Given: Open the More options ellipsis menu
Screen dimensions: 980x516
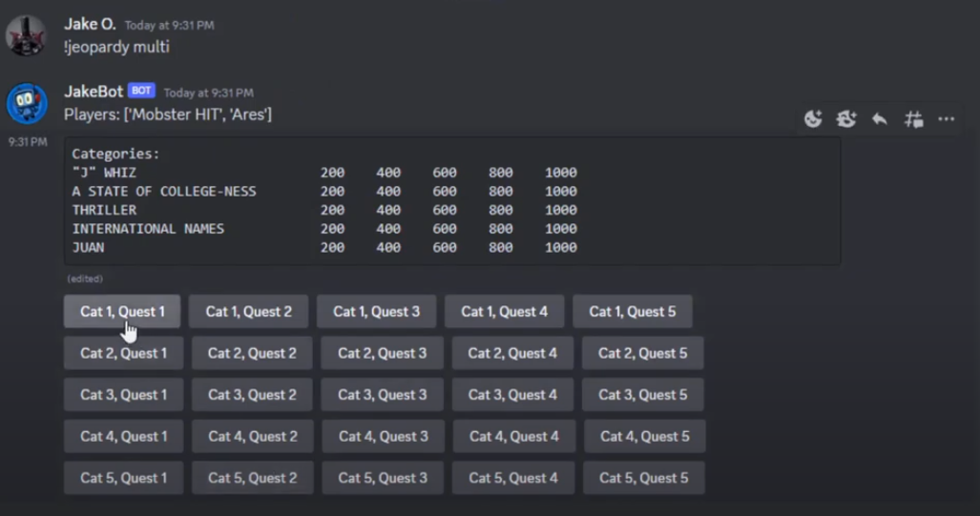Looking at the screenshot, I should click(946, 119).
